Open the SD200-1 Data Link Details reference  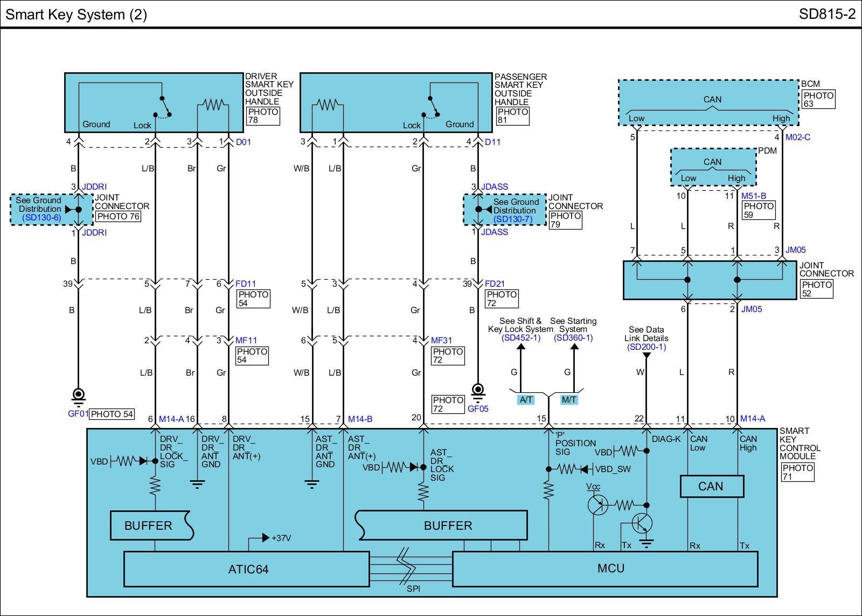646,347
